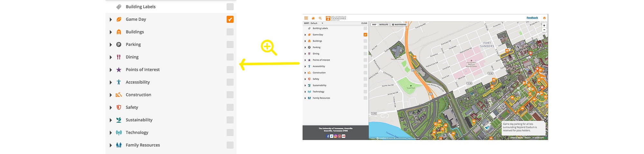This screenshot has width=644, height=154.
Task: Check the Parking checkbox in enlarged panel
Action: coord(230,45)
